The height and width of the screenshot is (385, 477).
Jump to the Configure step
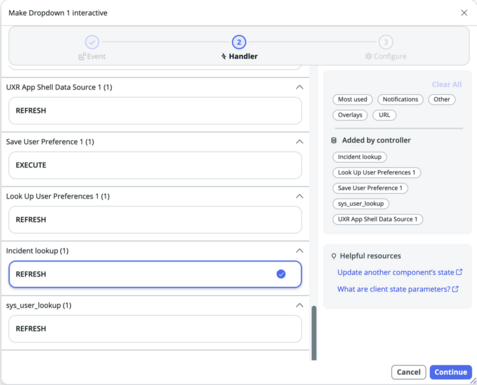[386, 42]
